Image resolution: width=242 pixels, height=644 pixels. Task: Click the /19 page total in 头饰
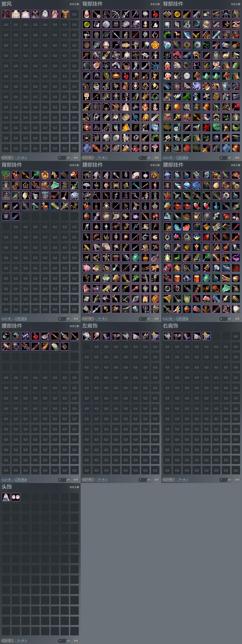click(x=68, y=641)
